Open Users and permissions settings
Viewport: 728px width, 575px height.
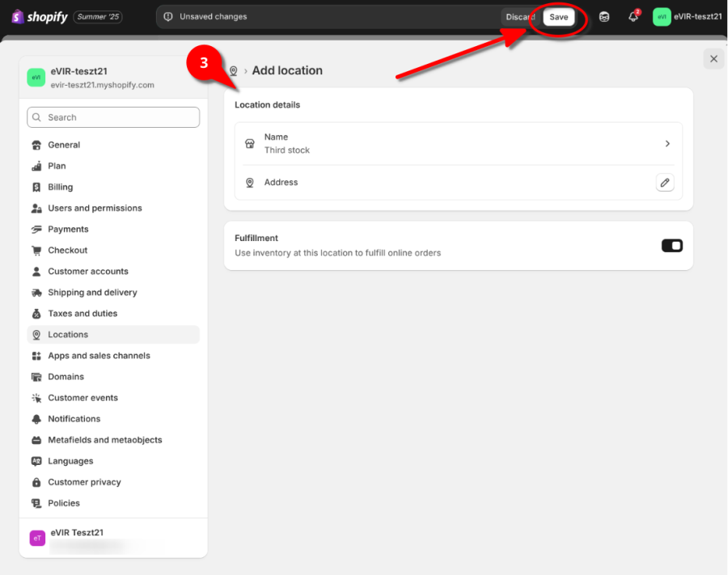[95, 209]
